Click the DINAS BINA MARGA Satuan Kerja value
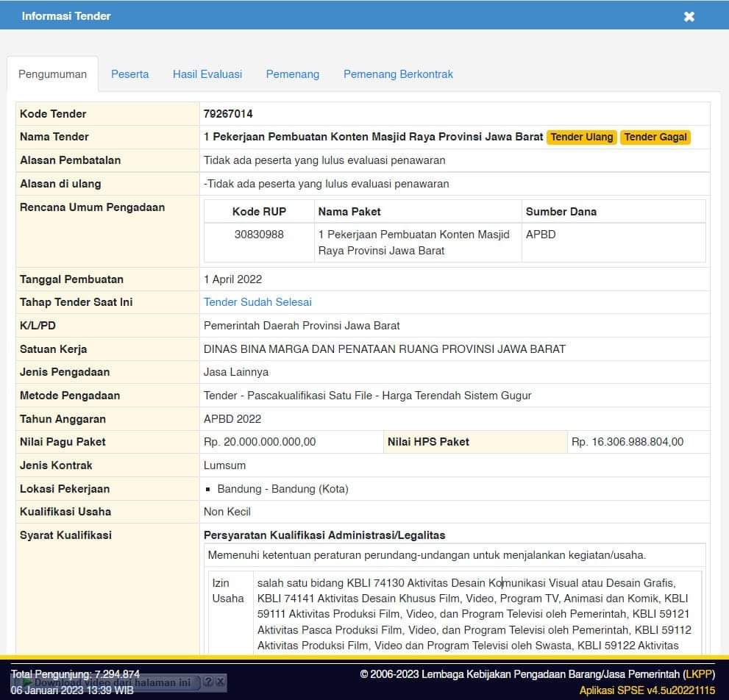Viewport: 729px width, 700px height. click(385, 349)
